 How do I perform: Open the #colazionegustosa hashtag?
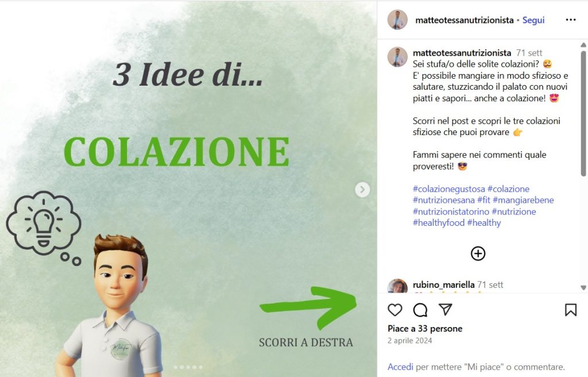pos(449,189)
